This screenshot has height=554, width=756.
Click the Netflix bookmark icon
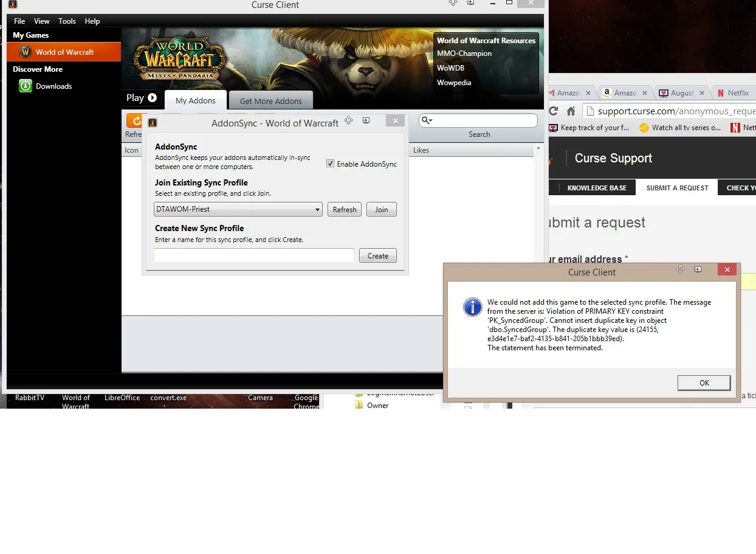[x=735, y=128]
